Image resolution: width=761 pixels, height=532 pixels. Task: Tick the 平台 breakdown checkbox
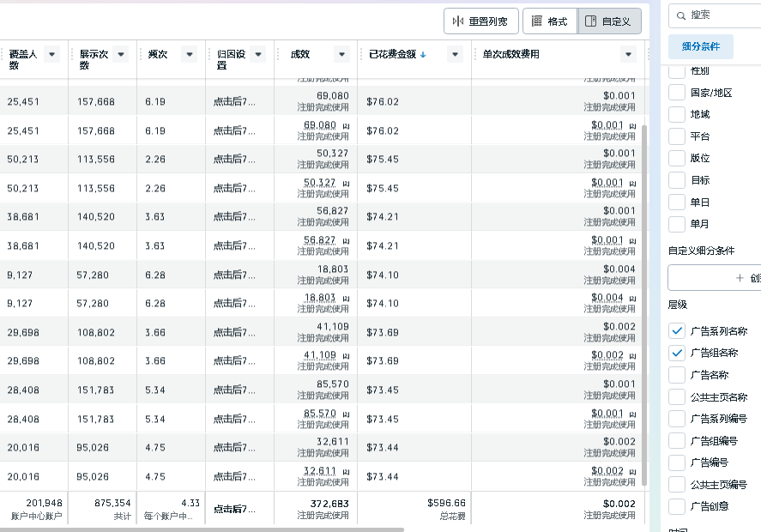677,136
